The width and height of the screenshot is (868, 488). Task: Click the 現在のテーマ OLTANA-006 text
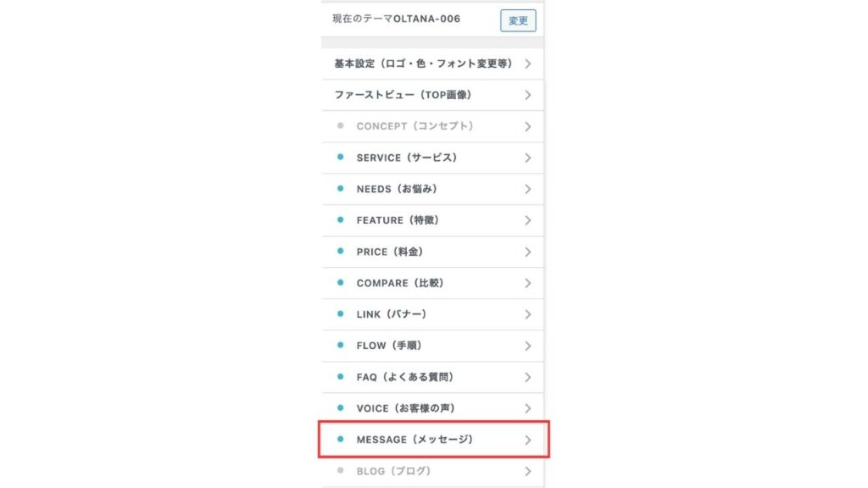pos(397,19)
